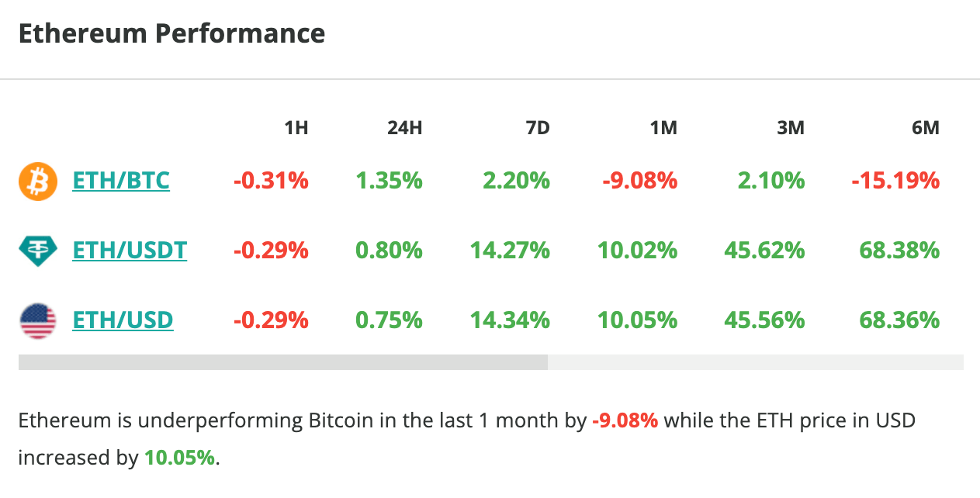
Task: Click the orange Bitcoin icon
Action: click(x=37, y=182)
